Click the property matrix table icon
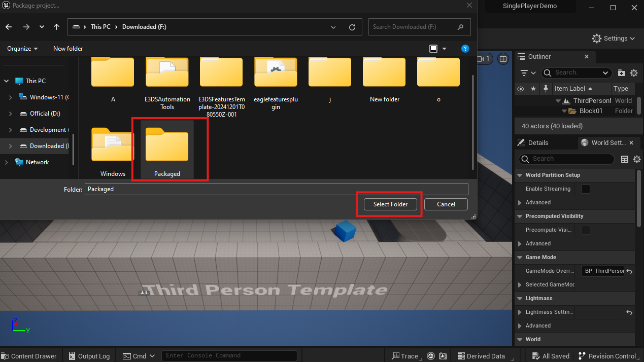 click(625, 159)
